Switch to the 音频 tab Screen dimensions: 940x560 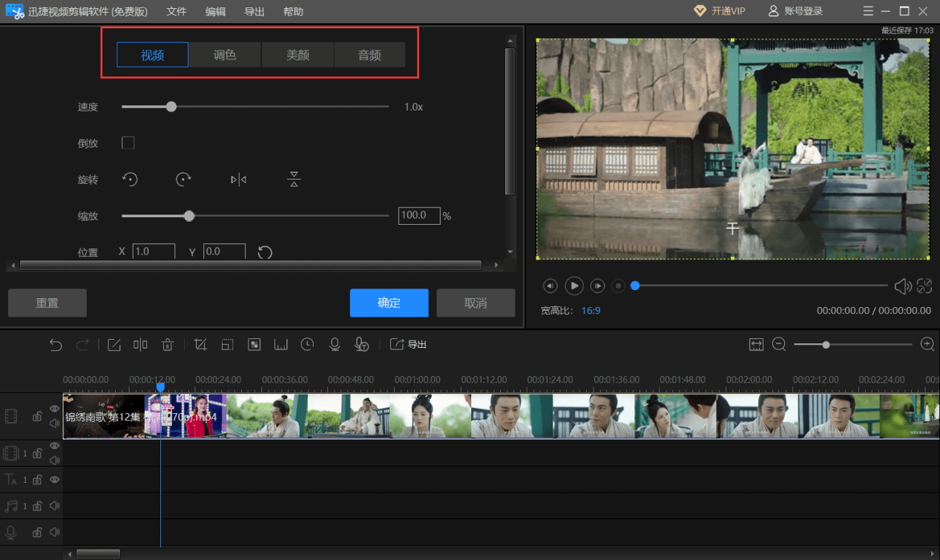[369, 55]
